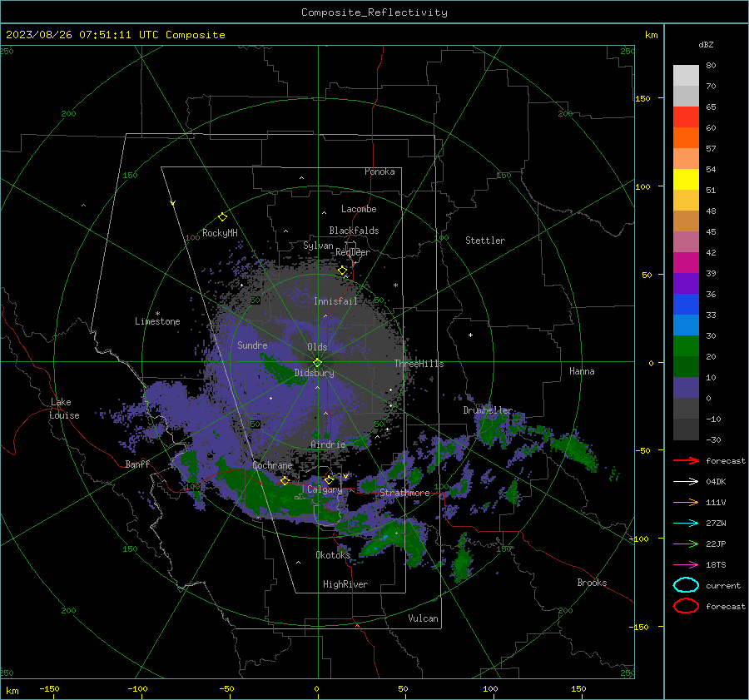
Task: Click the Banff label
Action: [x=137, y=464]
